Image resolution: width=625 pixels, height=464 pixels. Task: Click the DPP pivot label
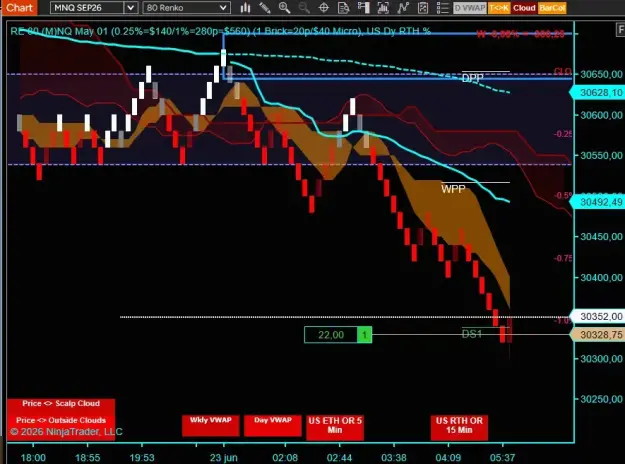pyautogui.click(x=473, y=78)
